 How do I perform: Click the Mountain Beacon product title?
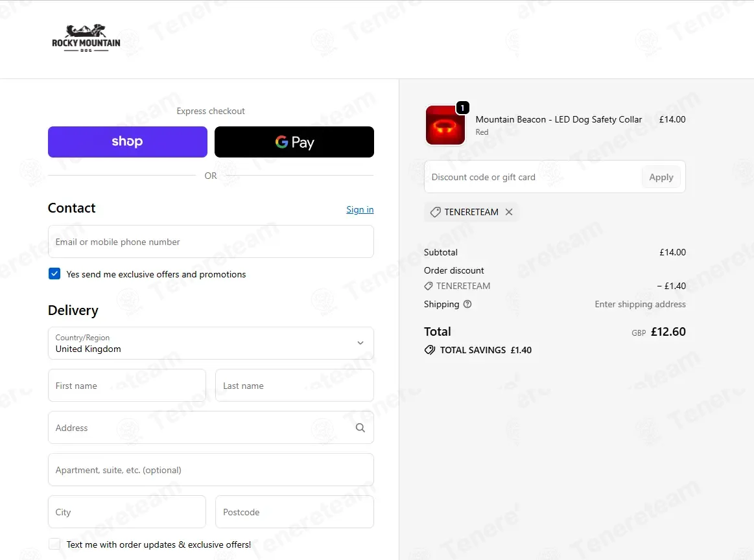pos(559,119)
